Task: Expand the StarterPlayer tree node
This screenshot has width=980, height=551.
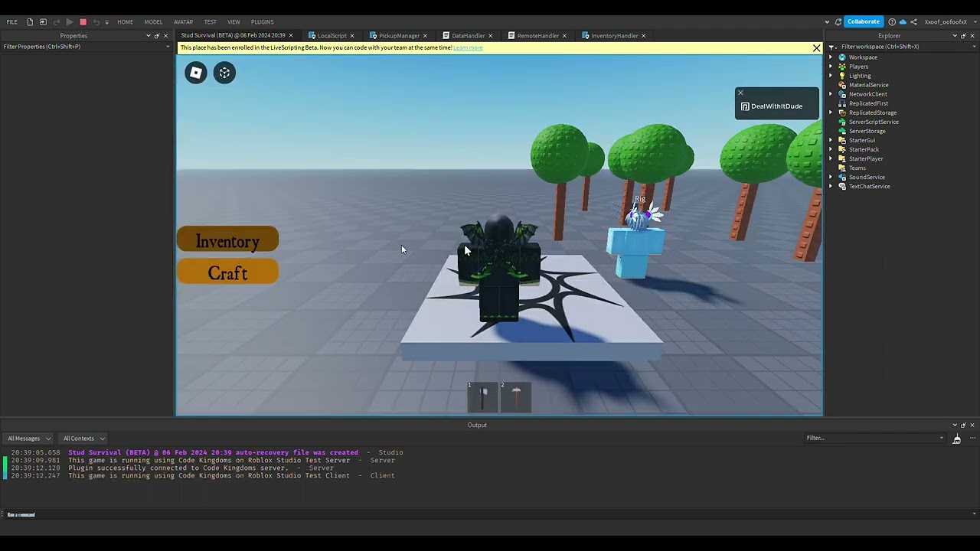Action: (831, 158)
